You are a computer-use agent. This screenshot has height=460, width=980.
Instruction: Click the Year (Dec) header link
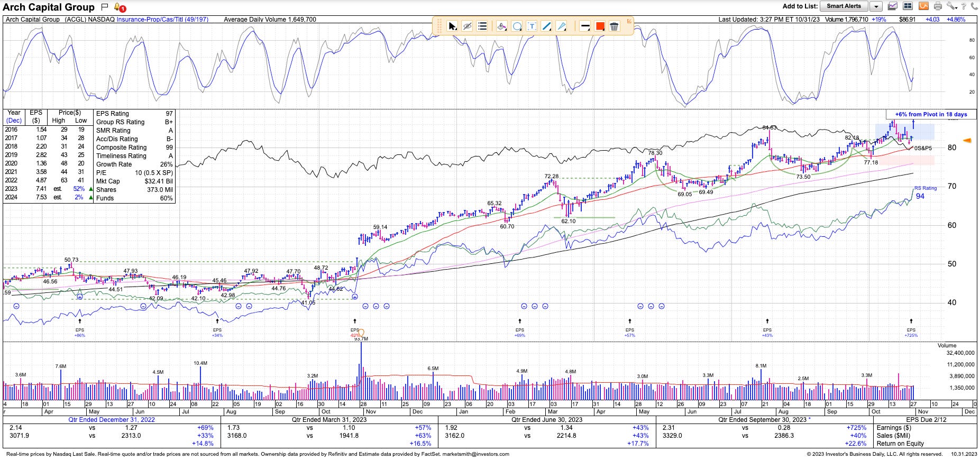(14, 116)
